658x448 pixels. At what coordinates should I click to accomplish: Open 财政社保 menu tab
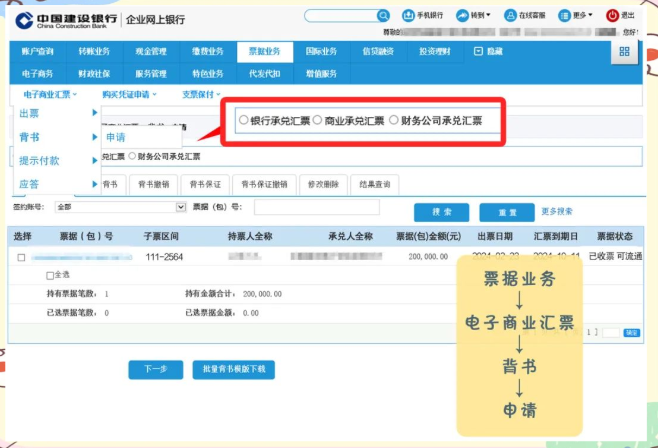coord(94,74)
